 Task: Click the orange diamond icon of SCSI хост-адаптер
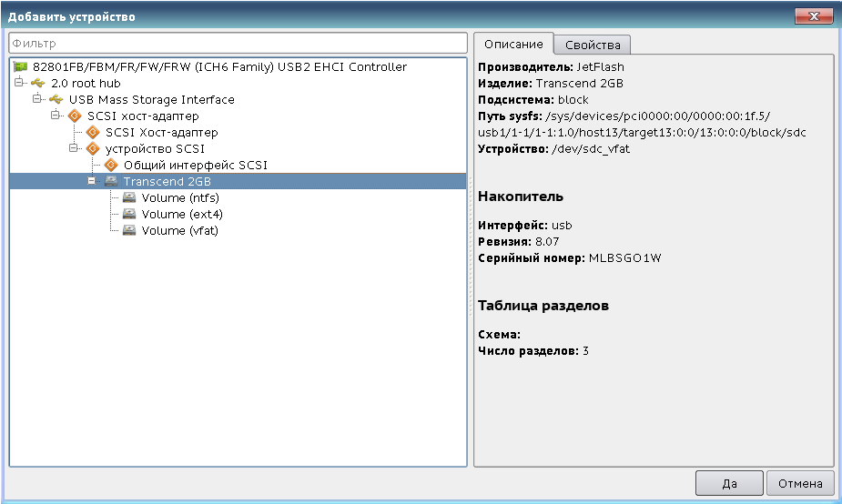(x=75, y=116)
